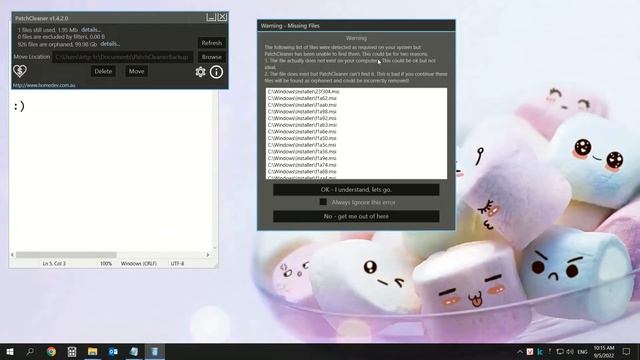Select file f1ab3.msi in the list

point(302,125)
